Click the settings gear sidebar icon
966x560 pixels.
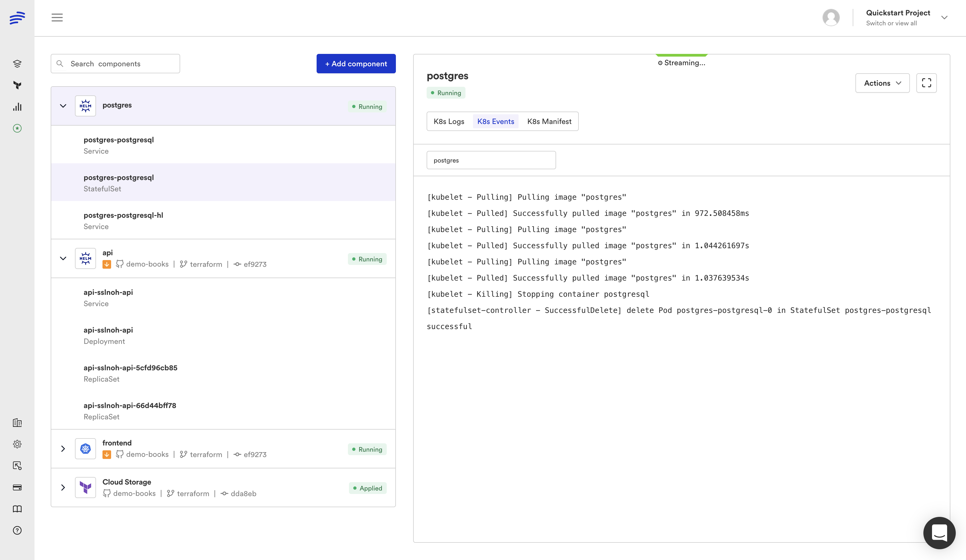pos(17,444)
